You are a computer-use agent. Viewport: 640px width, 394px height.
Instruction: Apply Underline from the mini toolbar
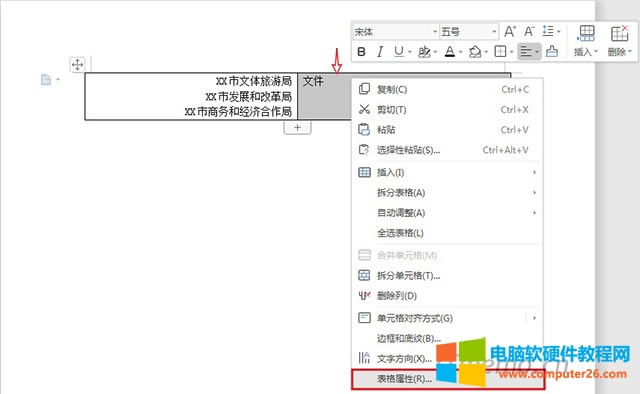(399, 52)
